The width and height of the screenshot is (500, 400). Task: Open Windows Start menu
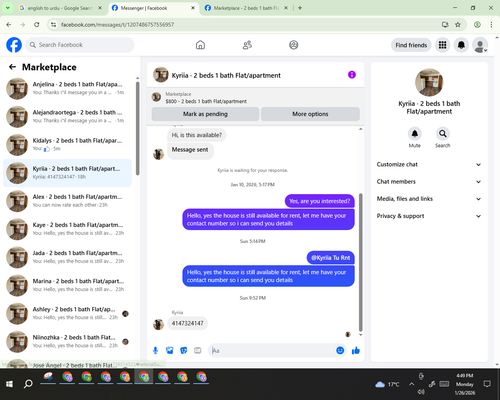click(x=9, y=384)
